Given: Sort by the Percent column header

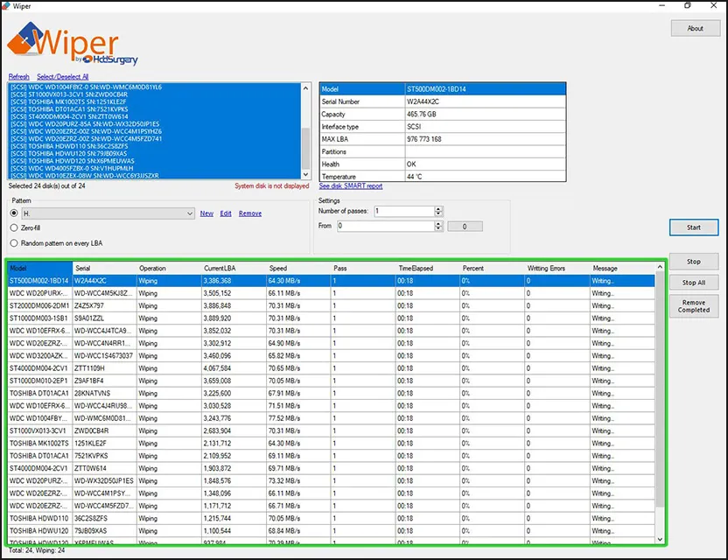Looking at the screenshot, I should tap(492, 269).
